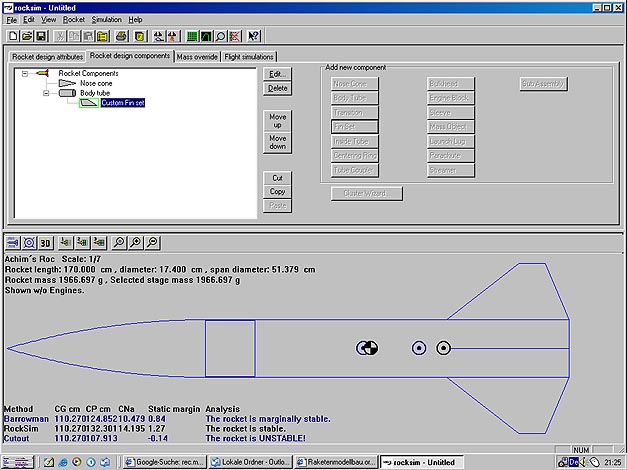Screen dimensions: 627x470
Task: Click the Fin Set add button
Action: 354,127
